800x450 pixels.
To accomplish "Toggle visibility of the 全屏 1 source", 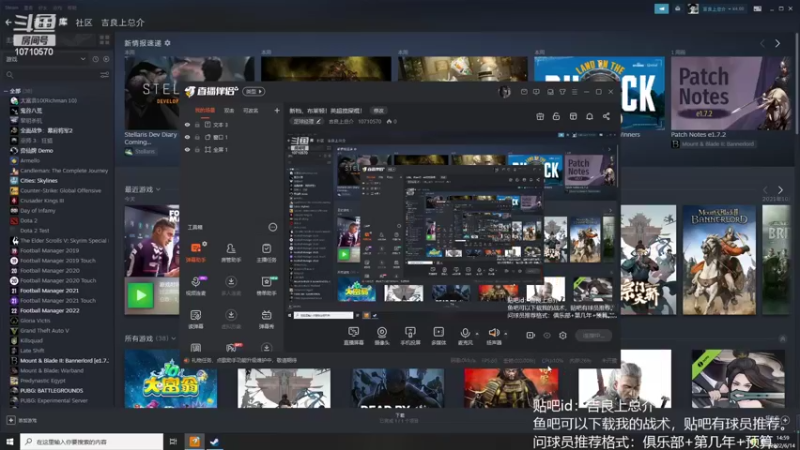I will [187, 149].
